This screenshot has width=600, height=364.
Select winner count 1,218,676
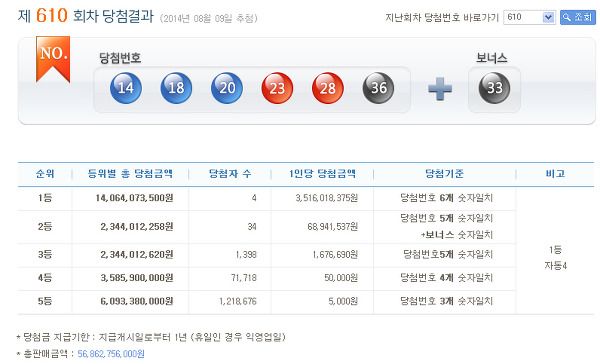point(238,301)
